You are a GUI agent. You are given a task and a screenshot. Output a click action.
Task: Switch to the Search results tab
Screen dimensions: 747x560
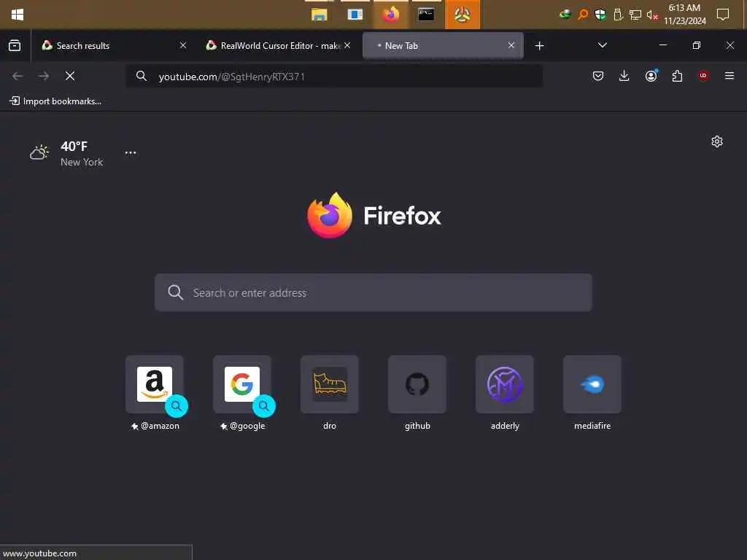click(x=115, y=46)
